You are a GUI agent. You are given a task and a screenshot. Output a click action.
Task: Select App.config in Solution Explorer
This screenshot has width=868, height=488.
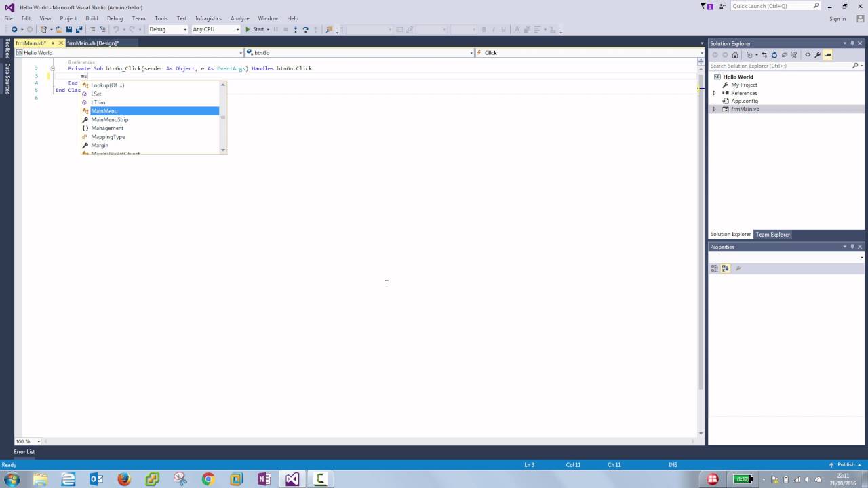point(745,101)
